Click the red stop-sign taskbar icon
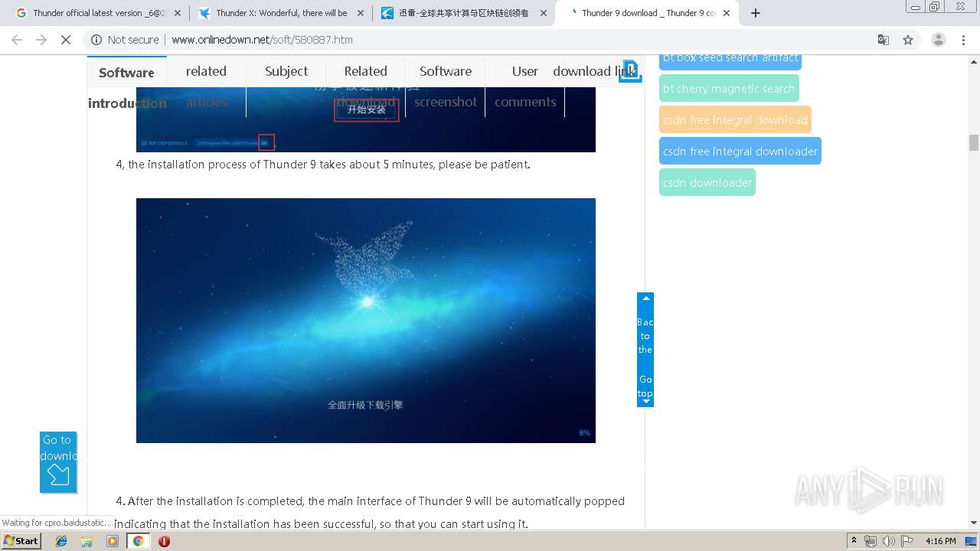The height and width of the screenshot is (551, 980). click(164, 541)
